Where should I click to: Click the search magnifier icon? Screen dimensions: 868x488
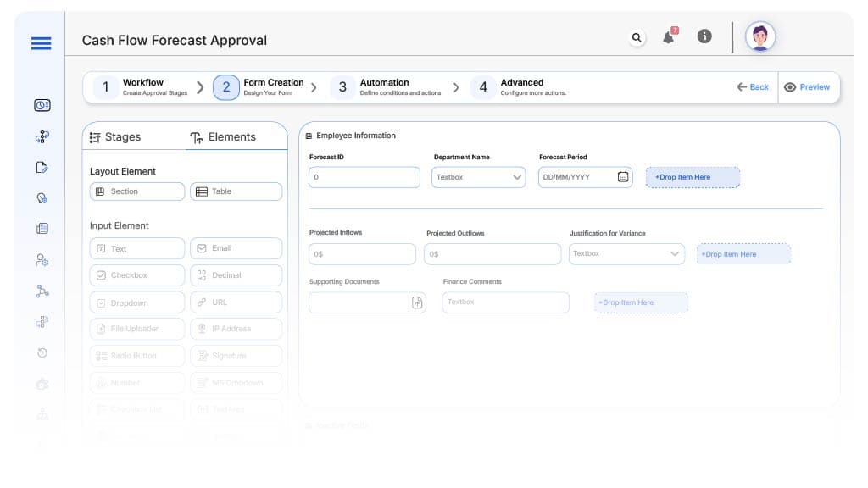pyautogui.click(x=637, y=37)
